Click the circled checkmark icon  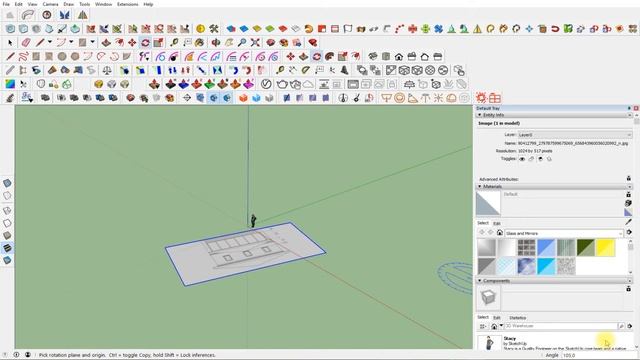pyautogui.click(x=266, y=84)
